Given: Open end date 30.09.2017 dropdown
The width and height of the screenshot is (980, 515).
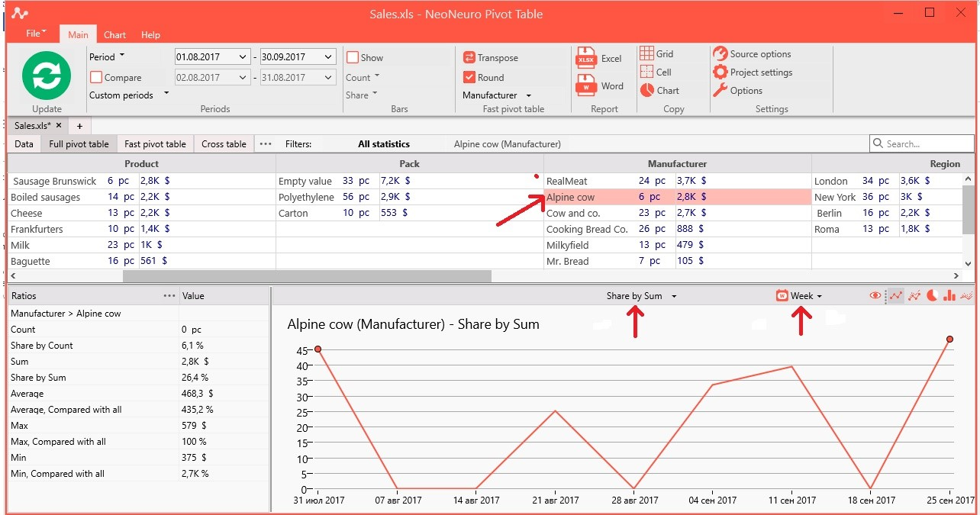Looking at the screenshot, I should click(328, 57).
